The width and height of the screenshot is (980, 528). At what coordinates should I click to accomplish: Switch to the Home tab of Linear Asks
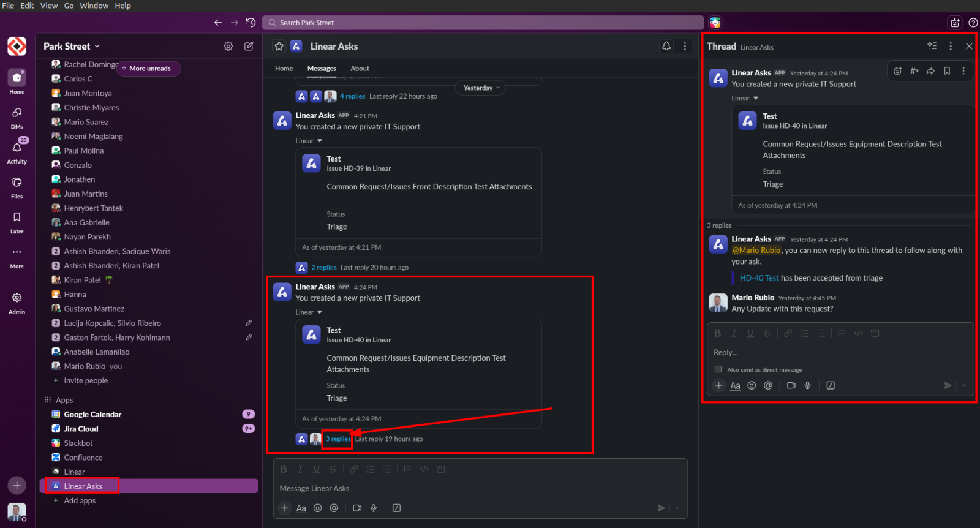tap(284, 69)
